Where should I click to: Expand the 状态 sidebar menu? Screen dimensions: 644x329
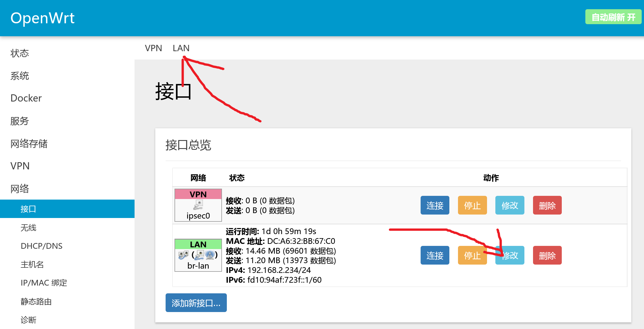pyautogui.click(x=20, y=53)
